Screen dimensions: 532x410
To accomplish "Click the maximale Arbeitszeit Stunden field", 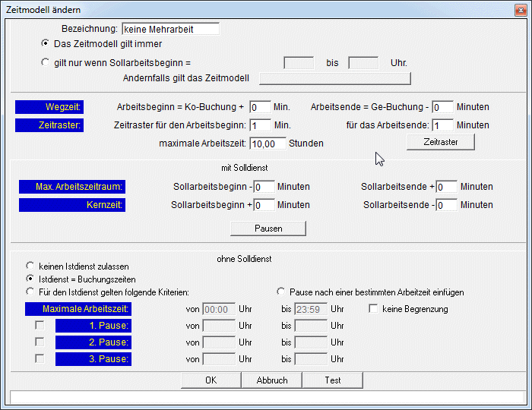I will click(x=268, y=143).
